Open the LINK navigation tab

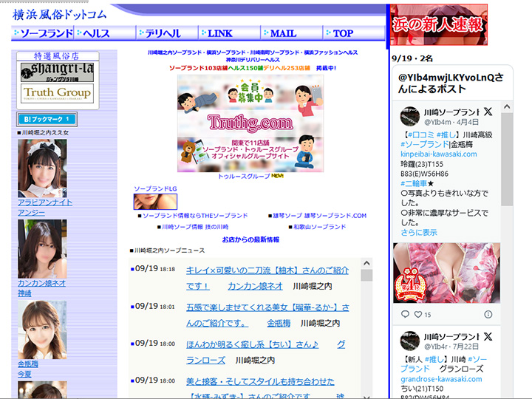229,33
